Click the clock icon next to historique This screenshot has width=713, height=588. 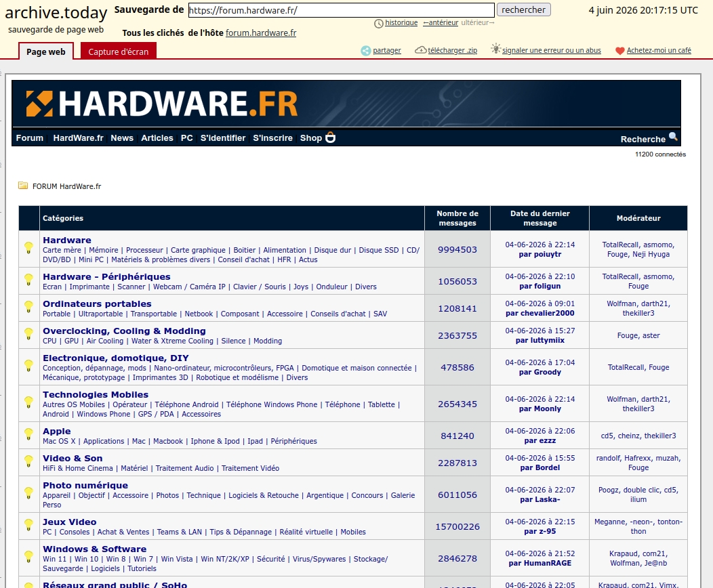(378, 24)
